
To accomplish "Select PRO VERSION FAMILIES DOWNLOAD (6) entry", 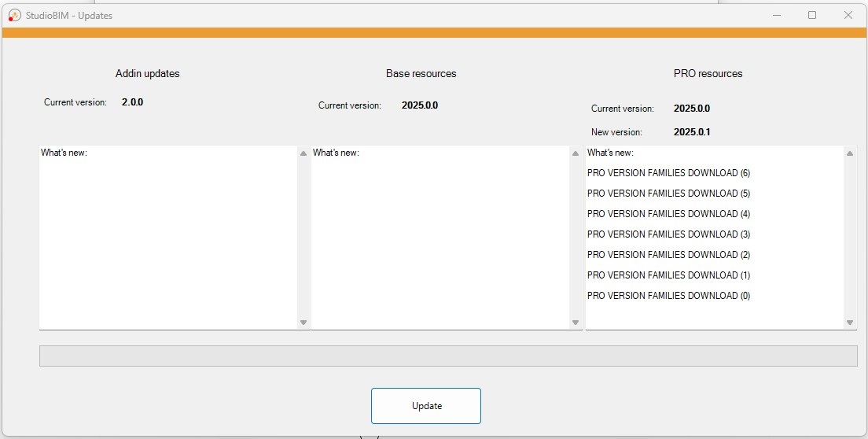I will coord(669,173).
